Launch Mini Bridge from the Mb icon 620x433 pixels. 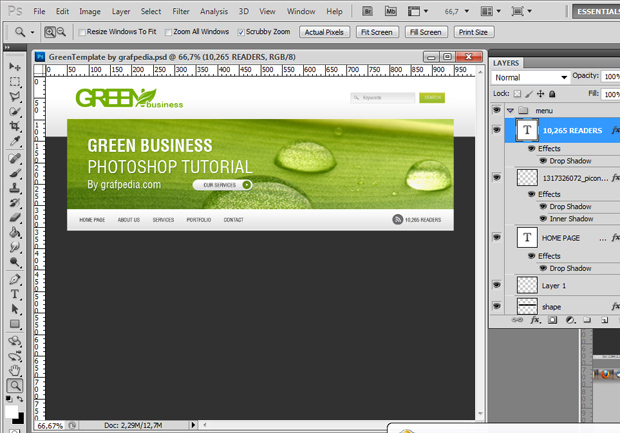[391, 11]
